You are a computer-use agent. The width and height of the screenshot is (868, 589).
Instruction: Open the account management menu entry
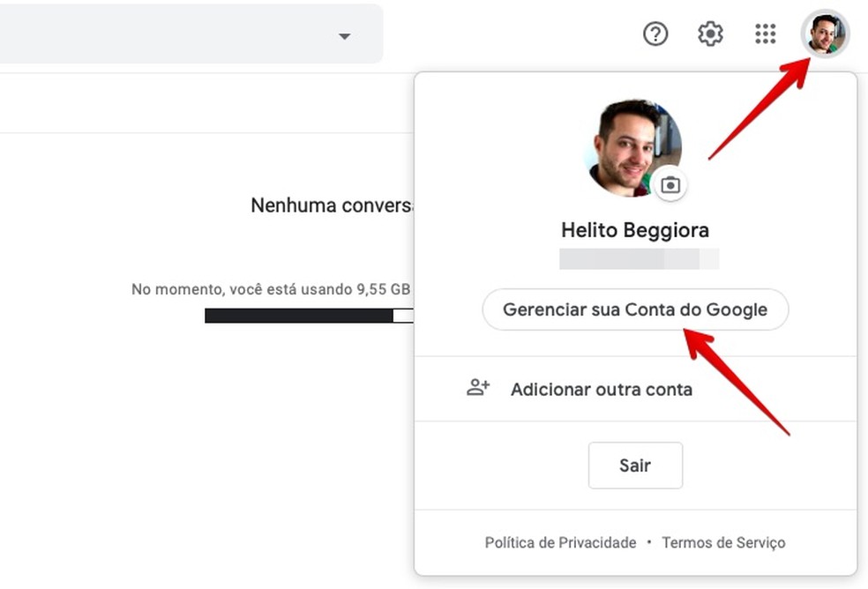click(x=635, y=309)
